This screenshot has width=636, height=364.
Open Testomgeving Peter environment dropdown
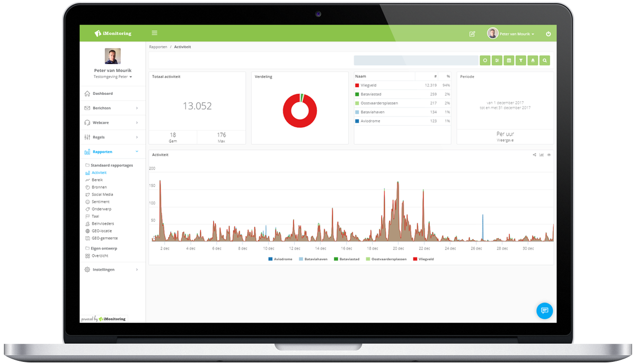point(113,77)
